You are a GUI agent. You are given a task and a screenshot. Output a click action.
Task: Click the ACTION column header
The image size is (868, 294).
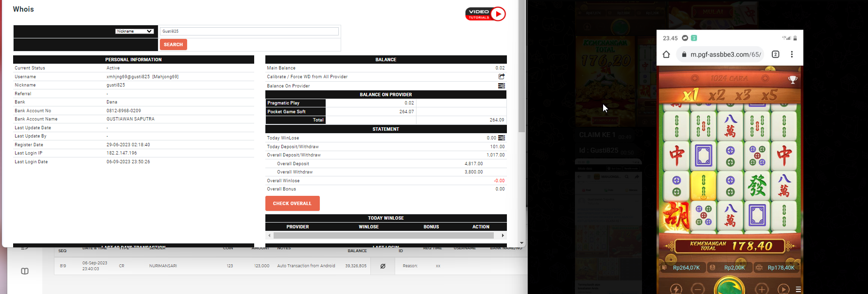pos(481,227)
